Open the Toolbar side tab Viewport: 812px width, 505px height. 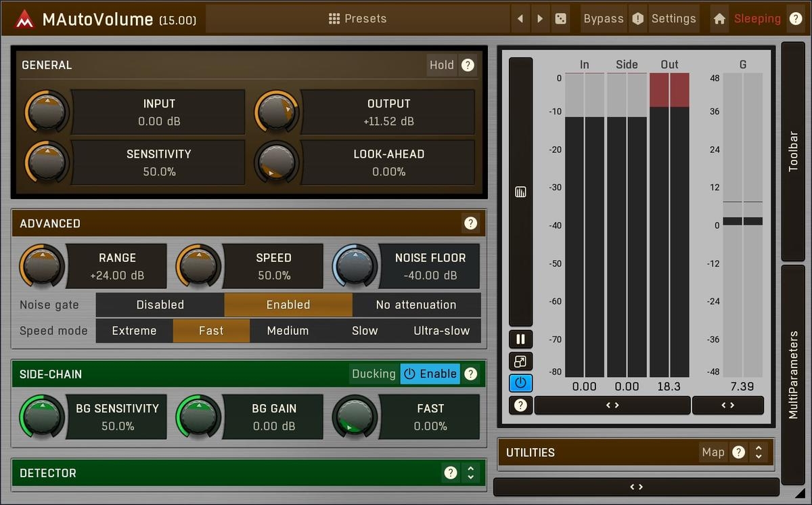(793, 151)
